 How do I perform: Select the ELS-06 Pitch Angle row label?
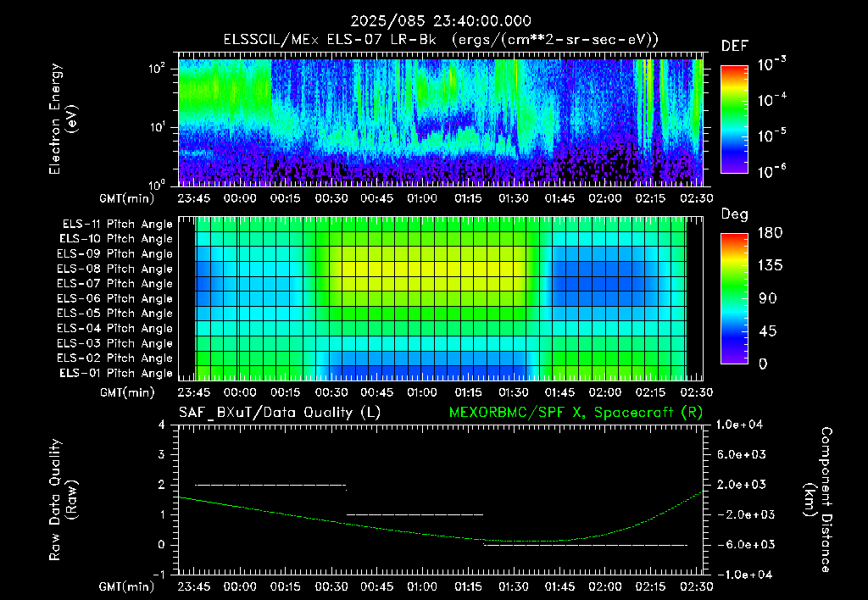[115, 298]
